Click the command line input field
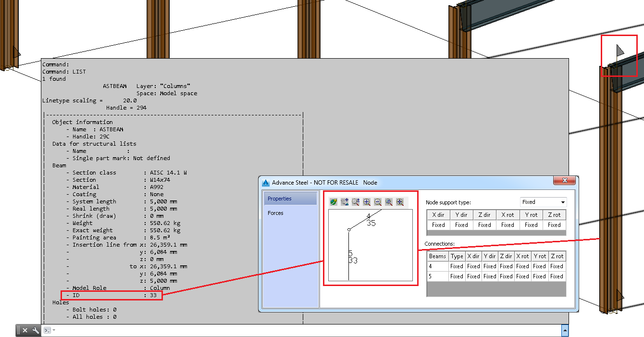This screenshot has width=644, height=337. coord(308,330)
